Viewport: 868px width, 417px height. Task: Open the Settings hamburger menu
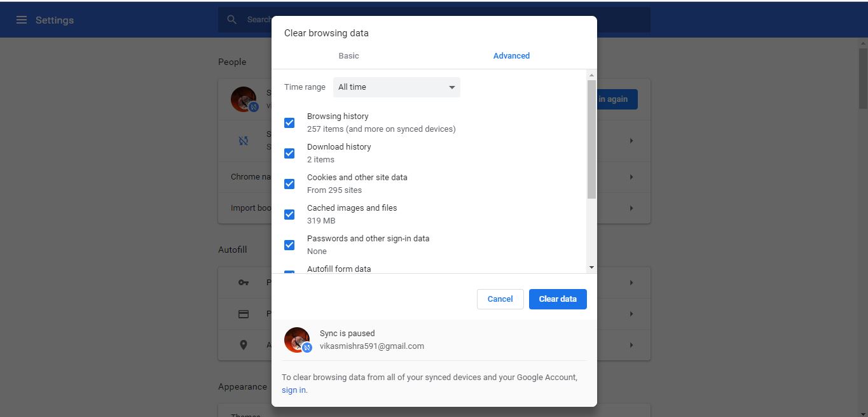point(22,20)
